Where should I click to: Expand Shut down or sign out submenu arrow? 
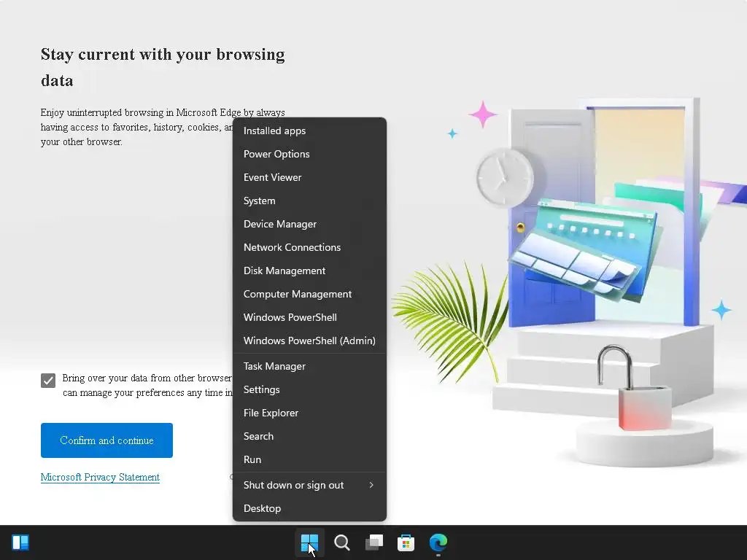[371, 485]
